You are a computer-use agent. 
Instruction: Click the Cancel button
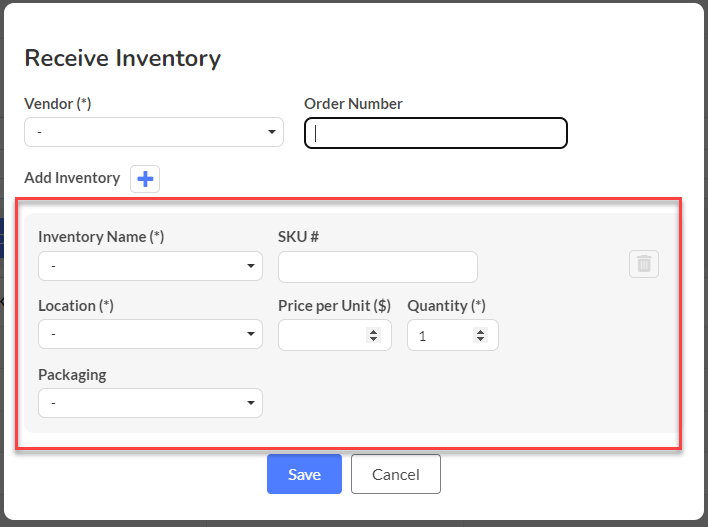tap(396, 474)
